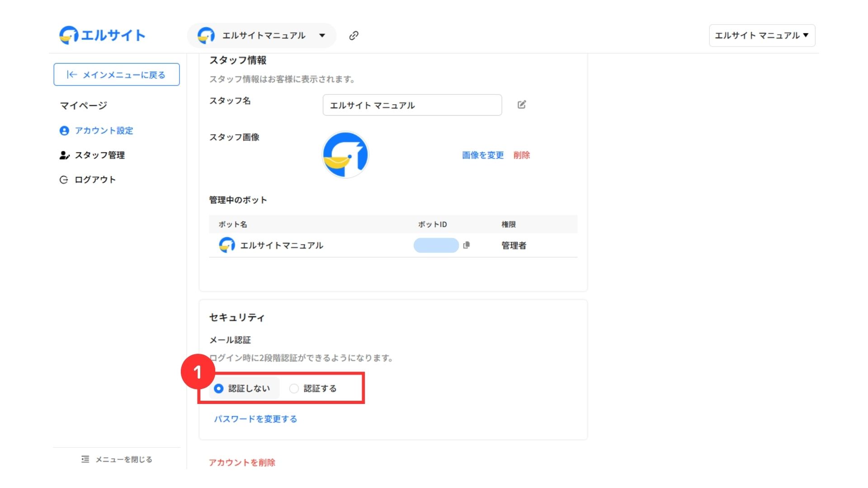
Task: Click the スタッフ管理 icon in sidebar
Action: (x=64, y=155)
